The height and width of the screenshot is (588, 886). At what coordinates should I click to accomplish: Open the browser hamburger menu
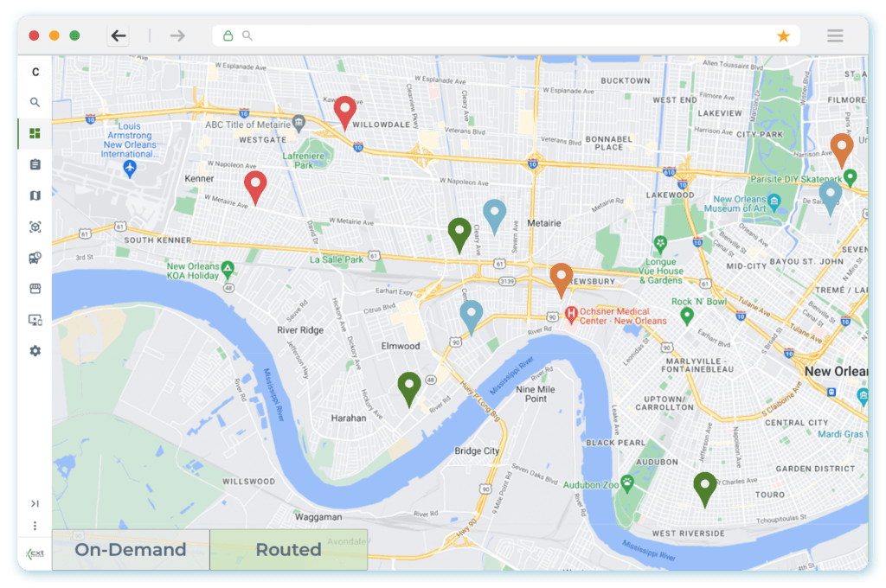click(834, 35)
